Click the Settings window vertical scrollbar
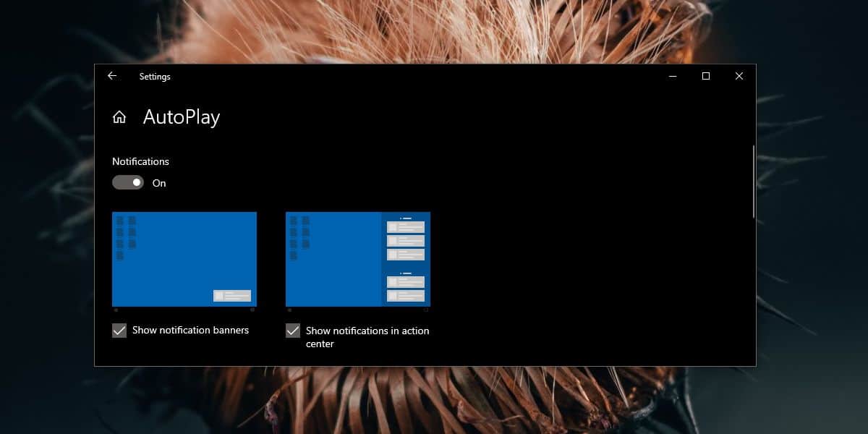 coord(754,181)
